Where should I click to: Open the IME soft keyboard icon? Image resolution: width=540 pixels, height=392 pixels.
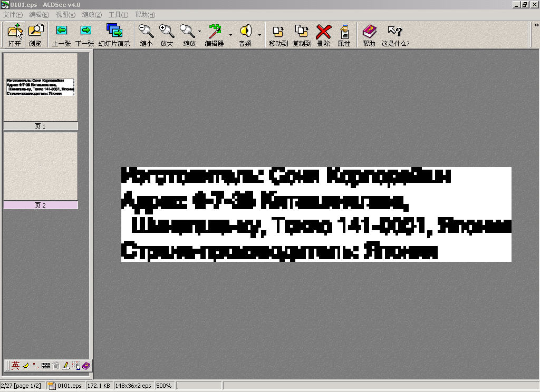(46, 366)
